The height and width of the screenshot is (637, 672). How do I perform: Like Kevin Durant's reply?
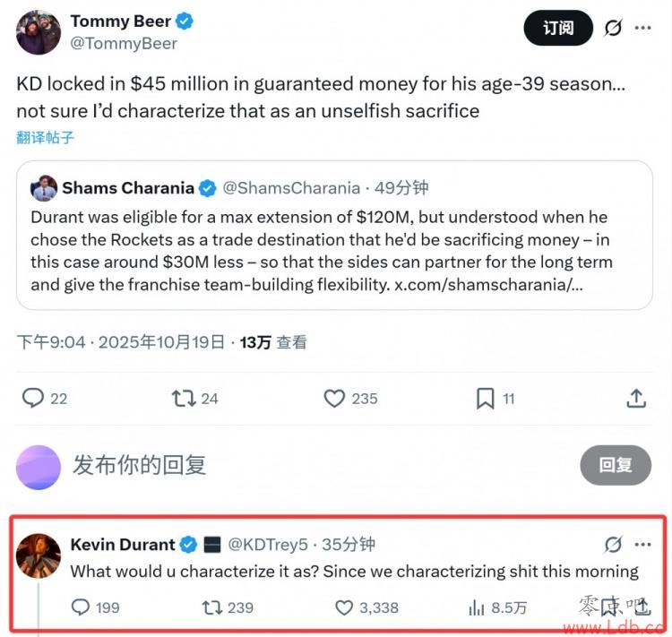click(x=345, y=607)
